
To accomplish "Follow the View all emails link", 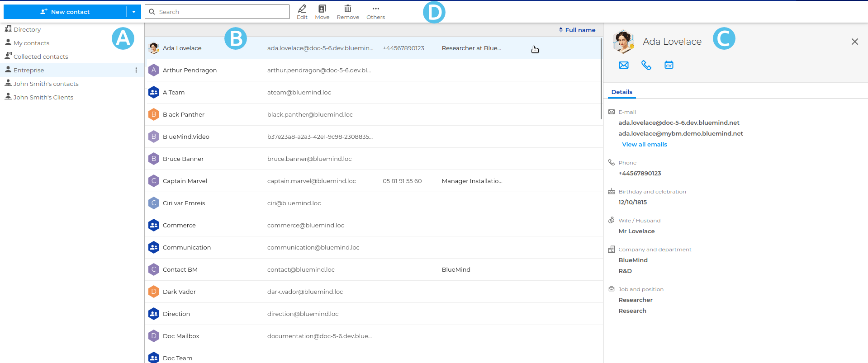I will 645,144.
